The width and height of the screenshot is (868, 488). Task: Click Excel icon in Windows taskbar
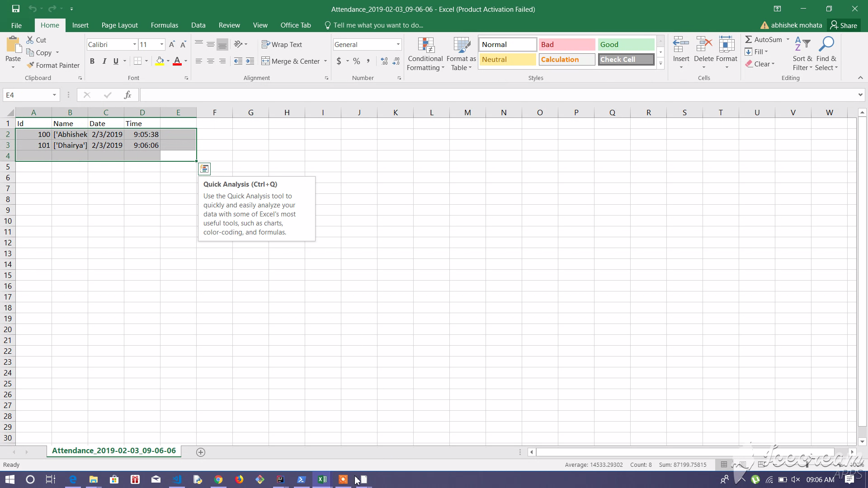point(322,479)
